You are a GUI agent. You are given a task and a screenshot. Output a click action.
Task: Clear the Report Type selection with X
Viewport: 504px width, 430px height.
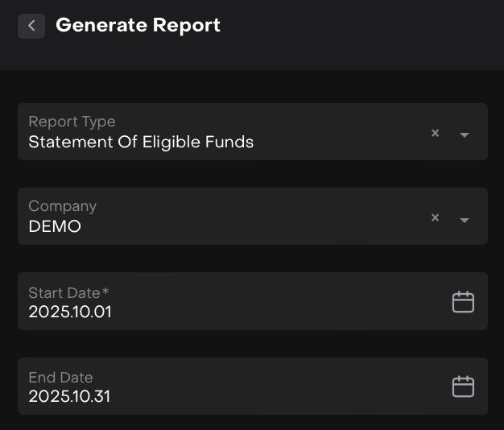pyautogui.click(x=435, y=134)
